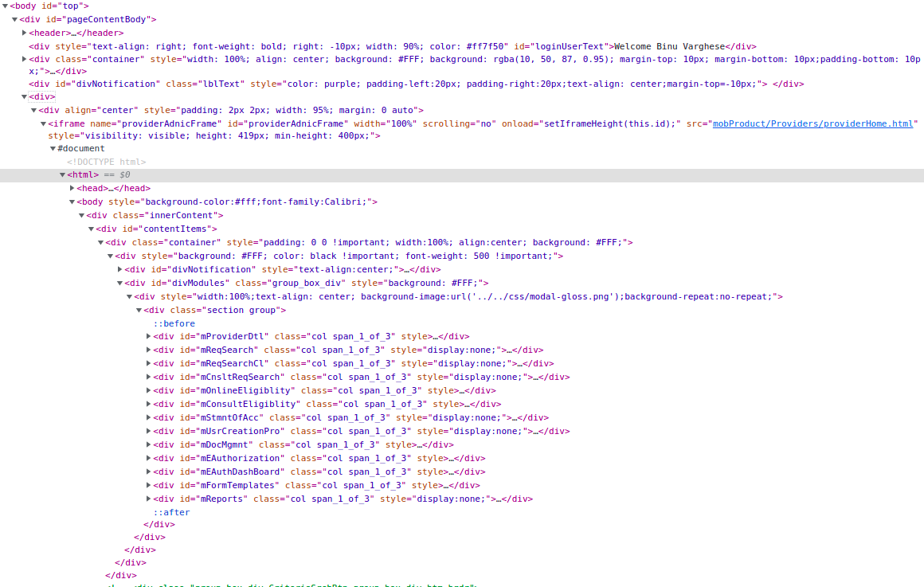
Task: Select the ::after pseudo-element
Action: (171, 512)
